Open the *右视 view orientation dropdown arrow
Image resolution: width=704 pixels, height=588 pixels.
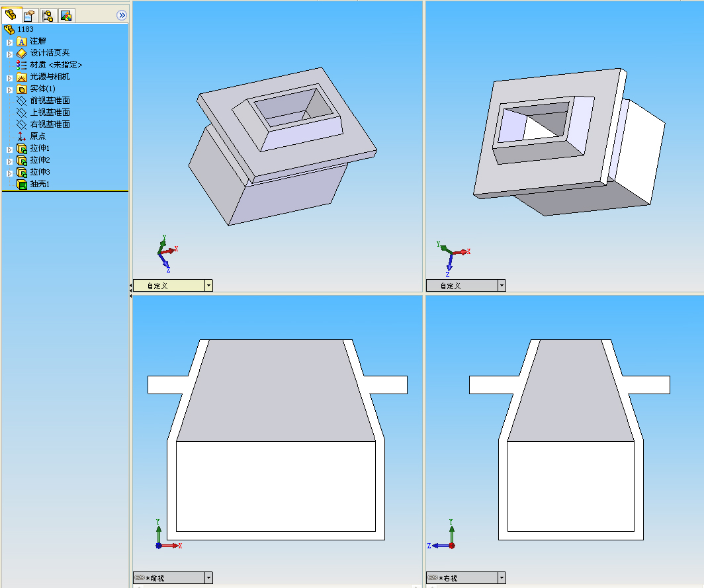tap(502, 577)
